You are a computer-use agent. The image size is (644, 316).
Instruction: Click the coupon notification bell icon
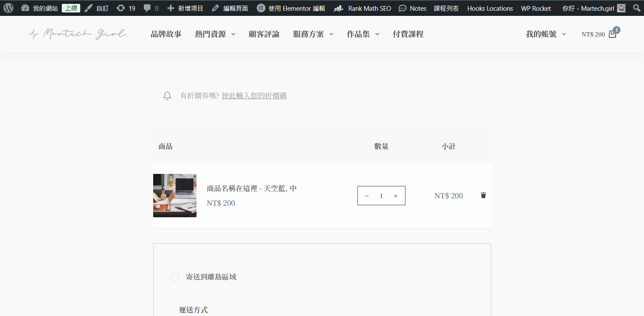(x=167, y=96)
